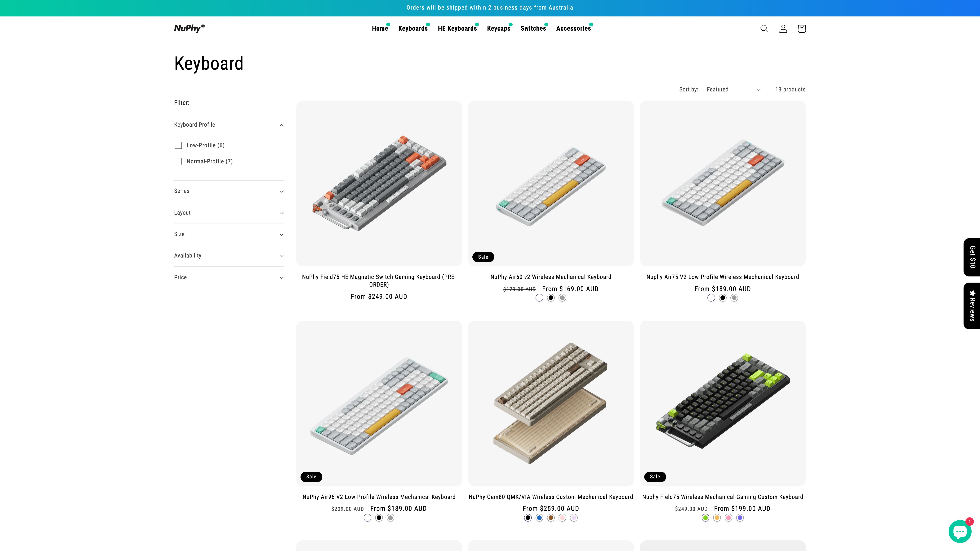Click the 'From $249.00 AUD' price
The width and height of the screenshot is (980, 551).
379,297
